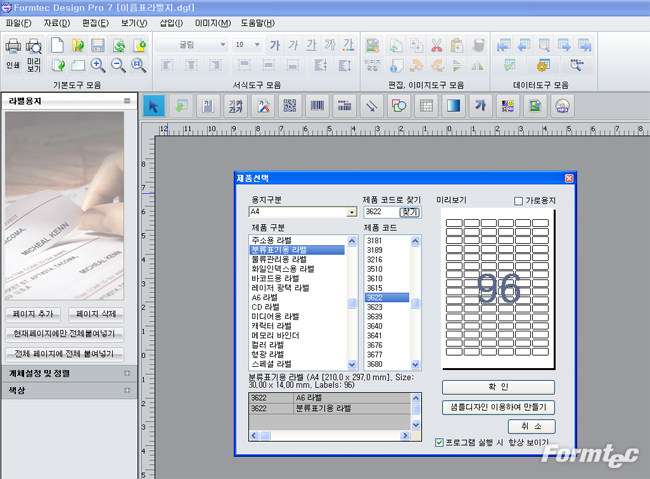The width and height of the screenshot is (650, 479).
Task: Click the clipboard paste icon
Action: (457, 45)
